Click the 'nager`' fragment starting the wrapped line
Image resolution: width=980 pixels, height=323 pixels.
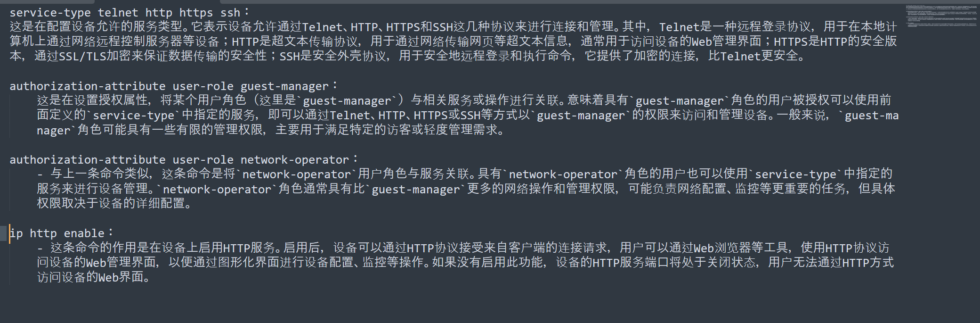coord(57,130)
